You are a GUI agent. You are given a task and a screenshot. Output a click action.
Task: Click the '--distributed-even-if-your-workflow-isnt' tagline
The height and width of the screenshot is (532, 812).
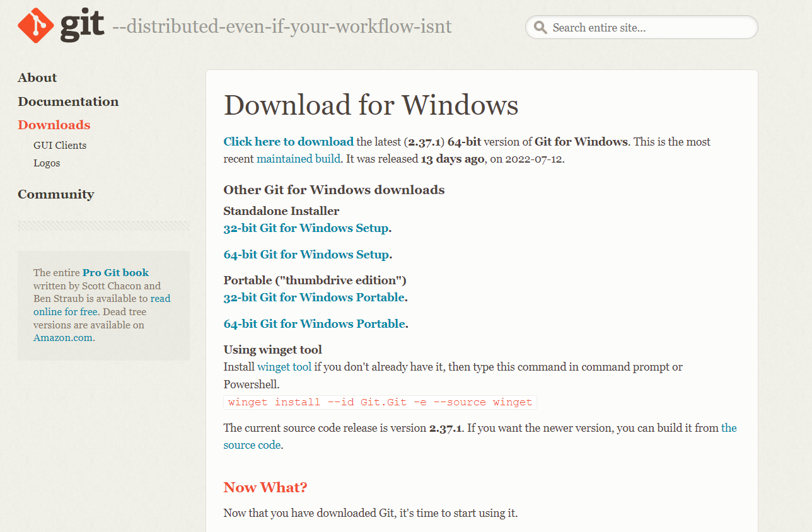pyautogui.click(x=282, y=26)
